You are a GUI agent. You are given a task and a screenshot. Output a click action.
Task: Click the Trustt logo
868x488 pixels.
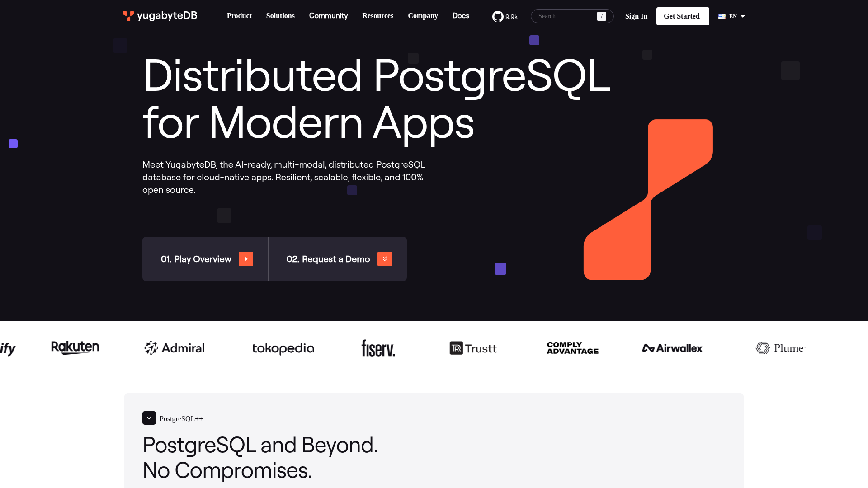[x=473, y=348]
